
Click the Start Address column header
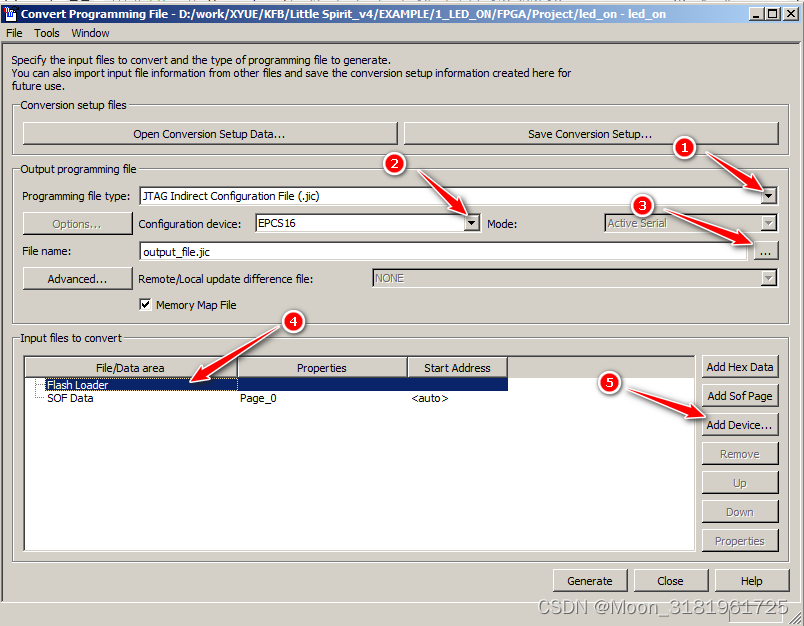pos(457,368)
